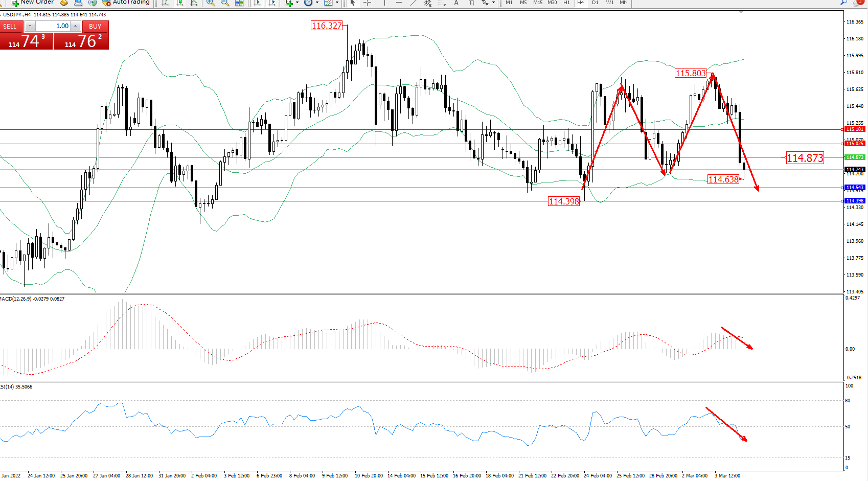Expand the periods clock dropdown arrow
Viewport: 868px width, 481px height.
pos(317,3)
